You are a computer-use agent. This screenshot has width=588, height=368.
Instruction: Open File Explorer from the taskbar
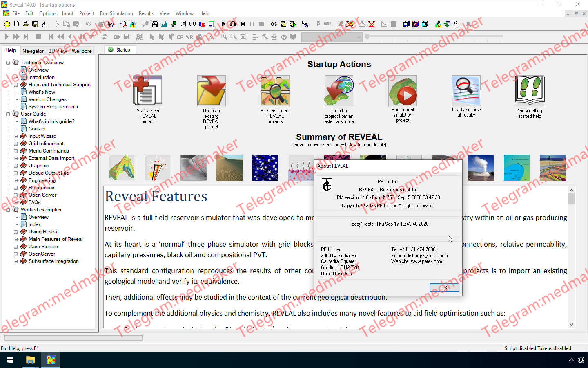click(x=30, y=360)
